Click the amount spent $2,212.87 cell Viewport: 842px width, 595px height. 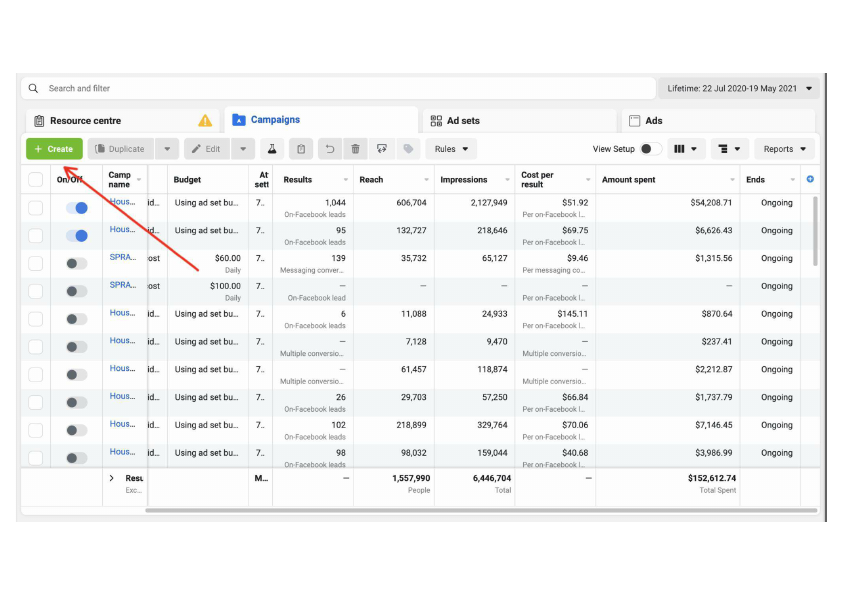(x=713, y=369)
